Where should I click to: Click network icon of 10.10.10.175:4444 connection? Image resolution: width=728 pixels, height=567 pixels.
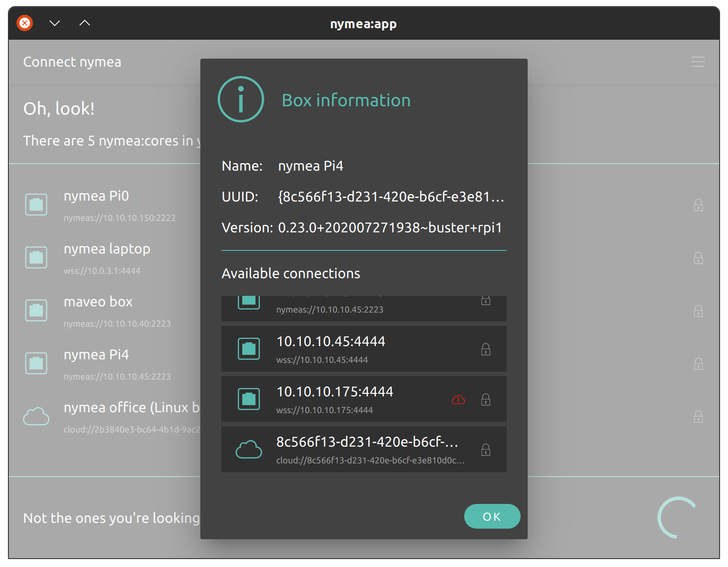click(x=249, y=399)
